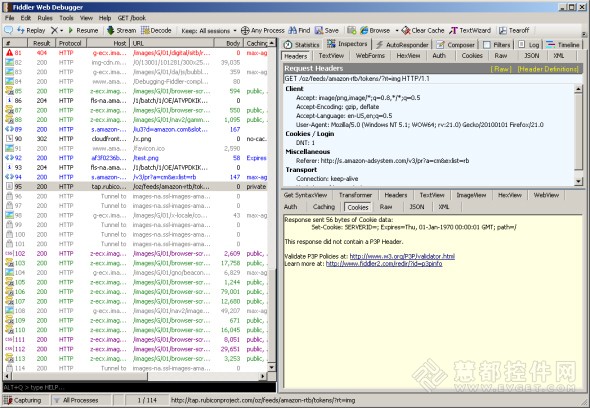Viewport: 590px width, 408px height.
Task: Select session 102 CSS icon row
Action: [x=135, y=254]
